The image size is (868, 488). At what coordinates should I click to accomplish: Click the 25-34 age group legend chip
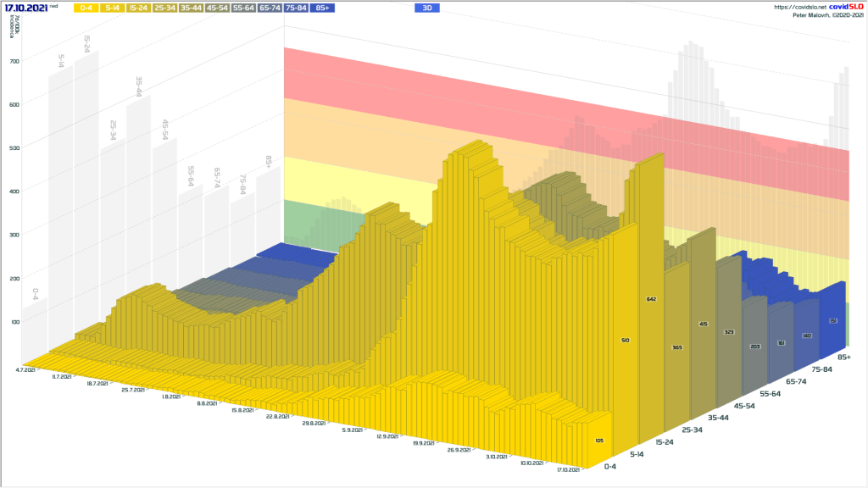[165, 8]
